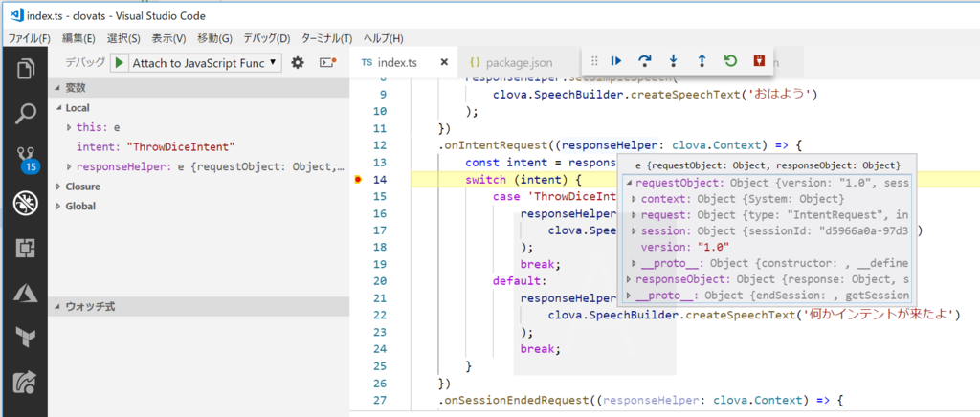Click the default: keyword on line 20
Image resolution: width=980 pixels, height=417 pixels.
point(520,281)
